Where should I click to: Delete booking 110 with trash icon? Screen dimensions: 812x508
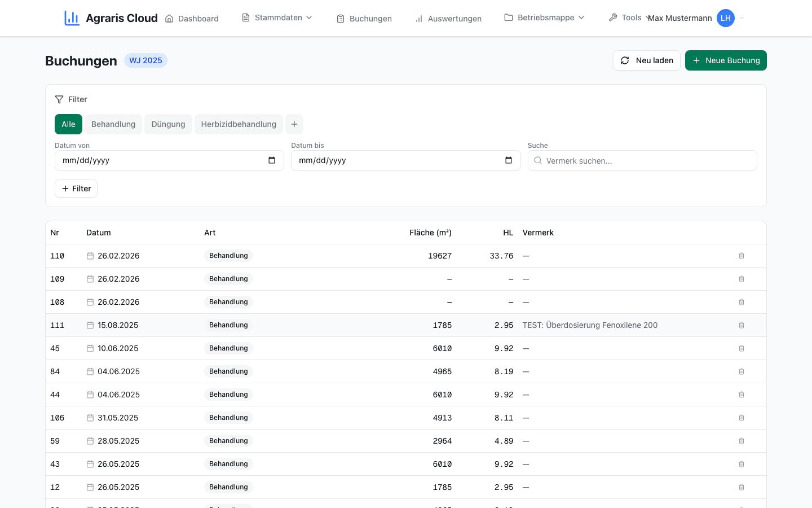click(x=742, y=256)
